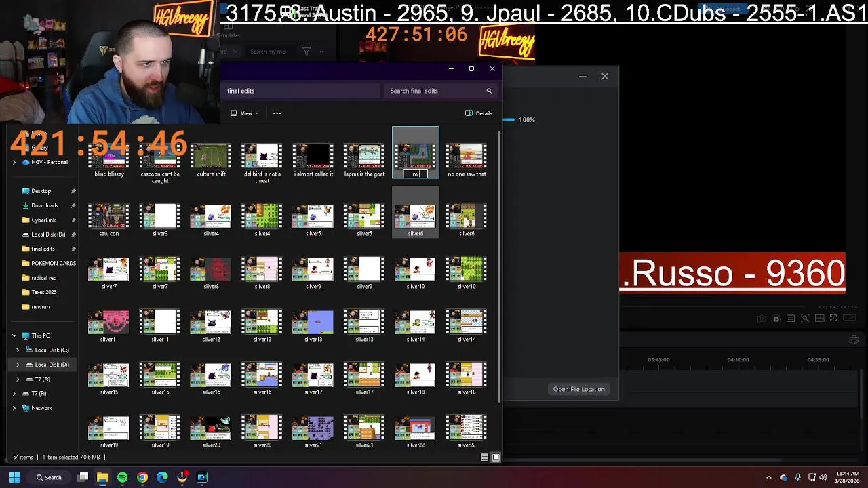This screenshot has width=868, height=488.
Task: Expand Local Disk (D:) node under This PC
Action: pos(18,365)
